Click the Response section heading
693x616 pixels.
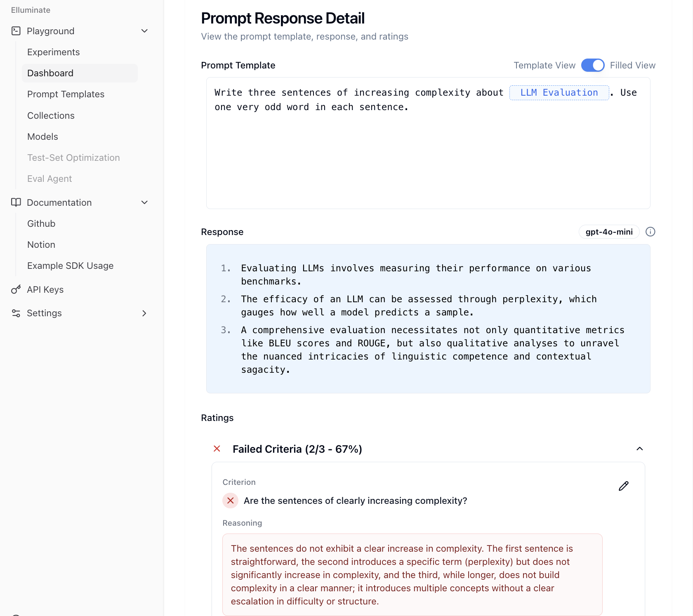coord(222,232)
